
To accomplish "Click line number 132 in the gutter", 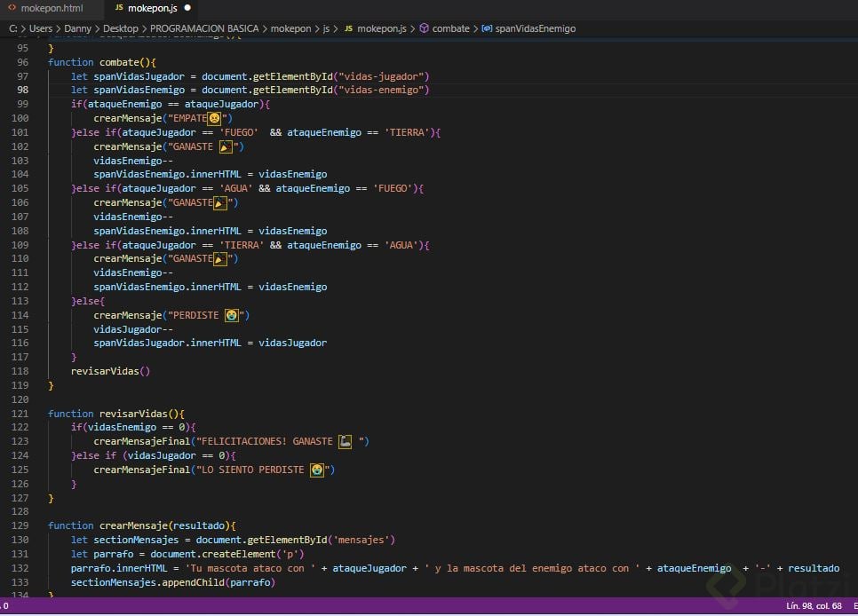I will click(20, 568).
